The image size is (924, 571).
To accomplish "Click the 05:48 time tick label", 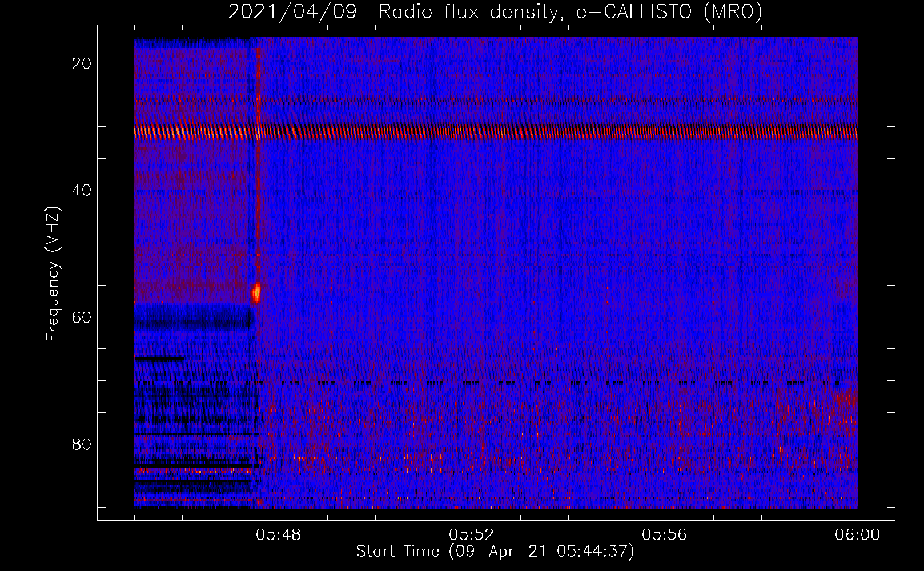I will coord(279,535).
